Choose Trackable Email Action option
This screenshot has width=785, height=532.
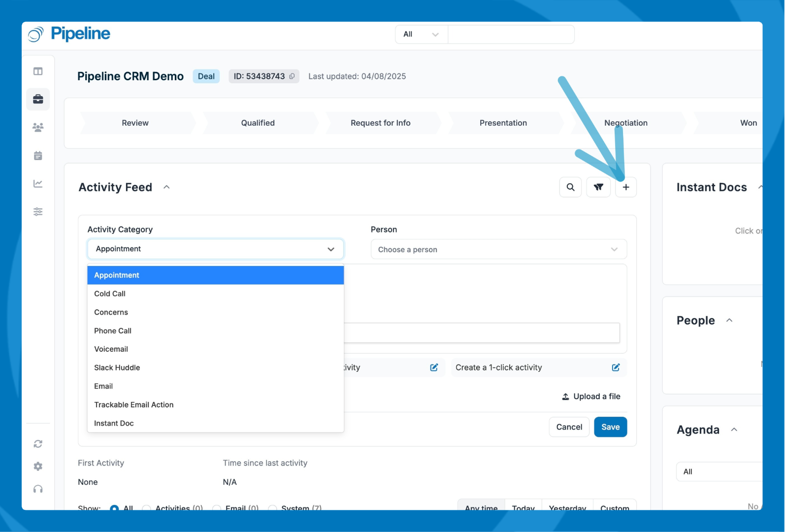tap(216, 405)
